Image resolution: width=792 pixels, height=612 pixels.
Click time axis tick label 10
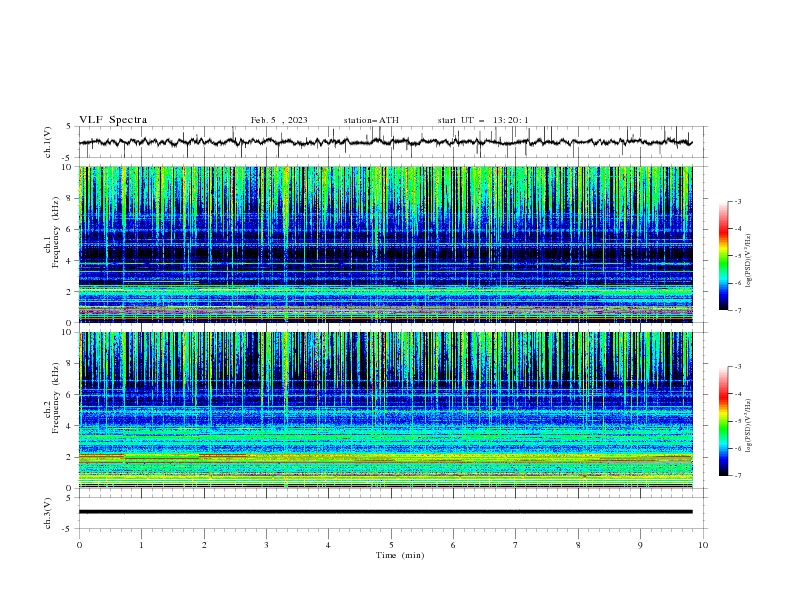703,545
